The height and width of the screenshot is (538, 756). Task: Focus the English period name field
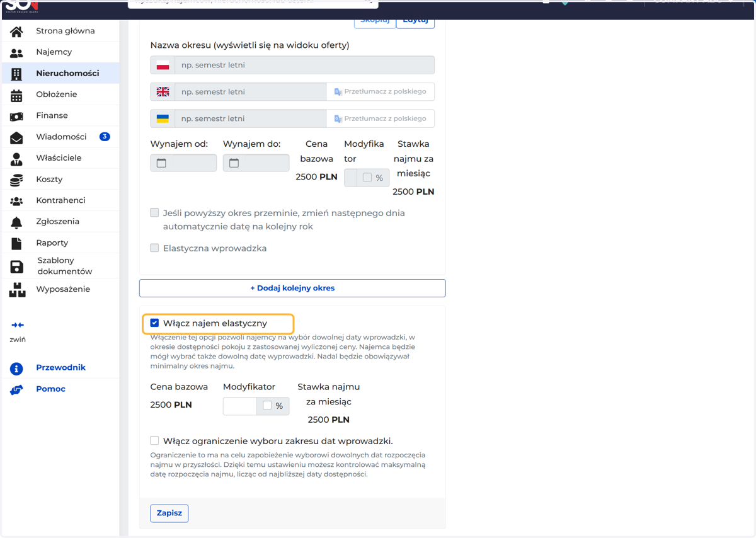251,91
